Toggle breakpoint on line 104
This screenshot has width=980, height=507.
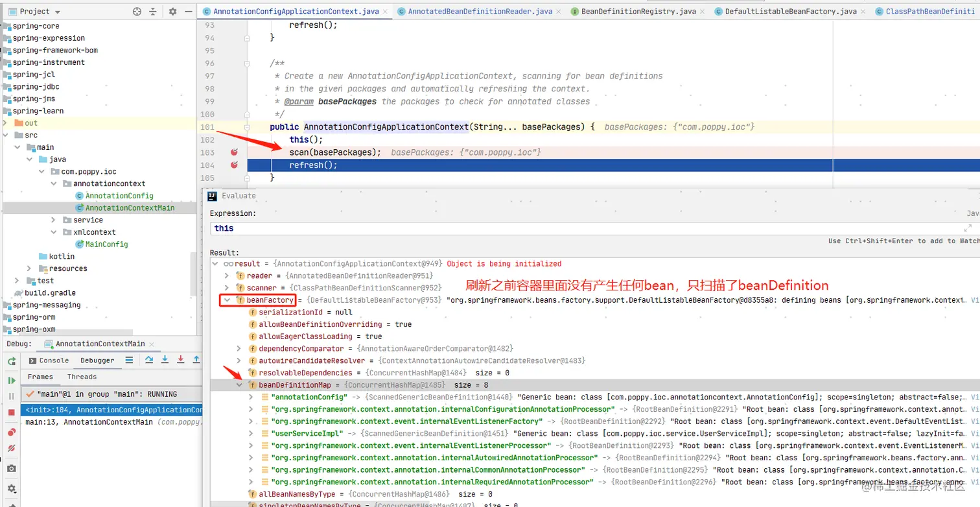pos(235,165)
